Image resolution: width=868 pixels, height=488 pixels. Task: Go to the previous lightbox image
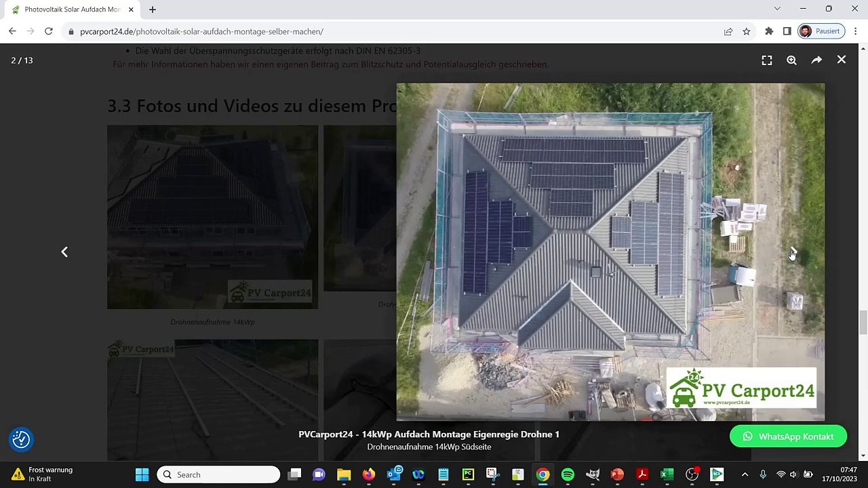coord(64,252)
